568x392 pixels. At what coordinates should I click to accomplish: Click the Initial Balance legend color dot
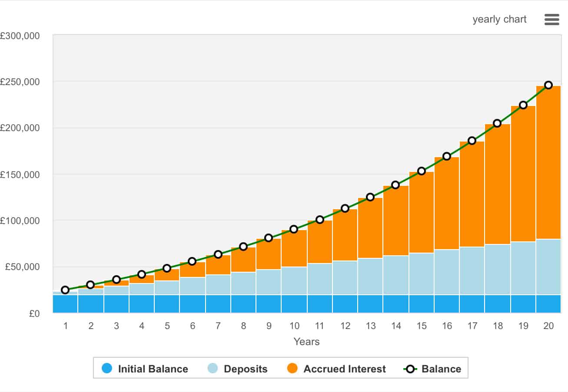tap(107, 369)
